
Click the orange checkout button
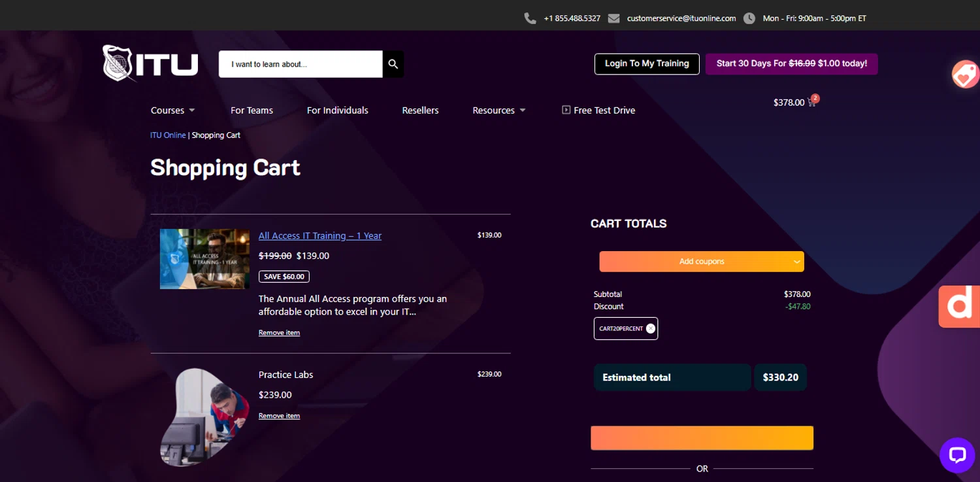coord(702,438)
